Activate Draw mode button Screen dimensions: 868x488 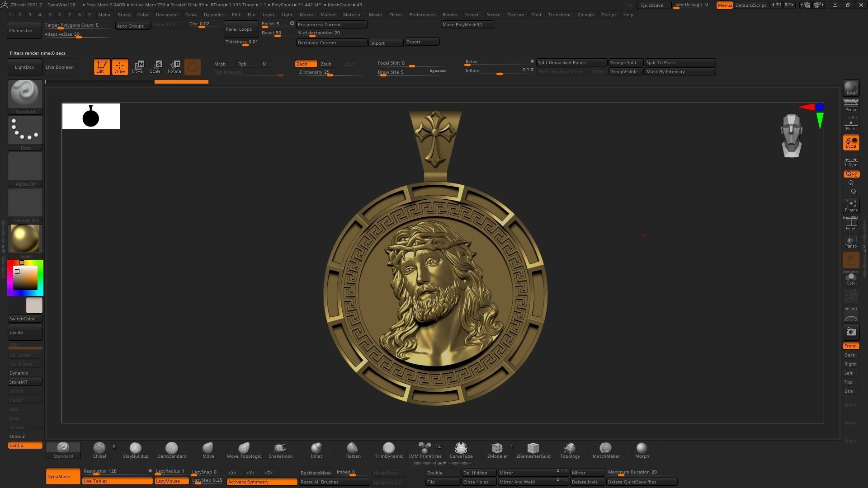[120, 67]
